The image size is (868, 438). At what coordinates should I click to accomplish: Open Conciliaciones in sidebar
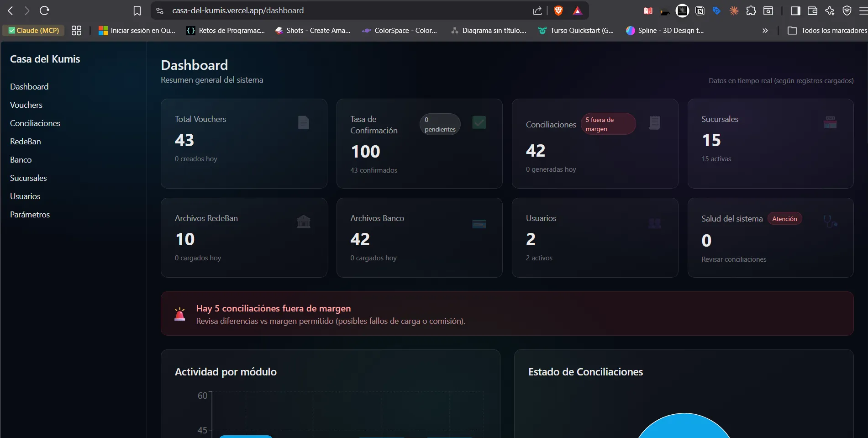point(35,123)
